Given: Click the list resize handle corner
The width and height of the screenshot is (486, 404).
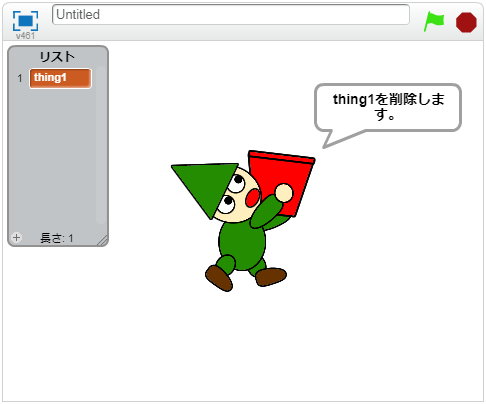Looking at the screenshot, I should (103, 241).
